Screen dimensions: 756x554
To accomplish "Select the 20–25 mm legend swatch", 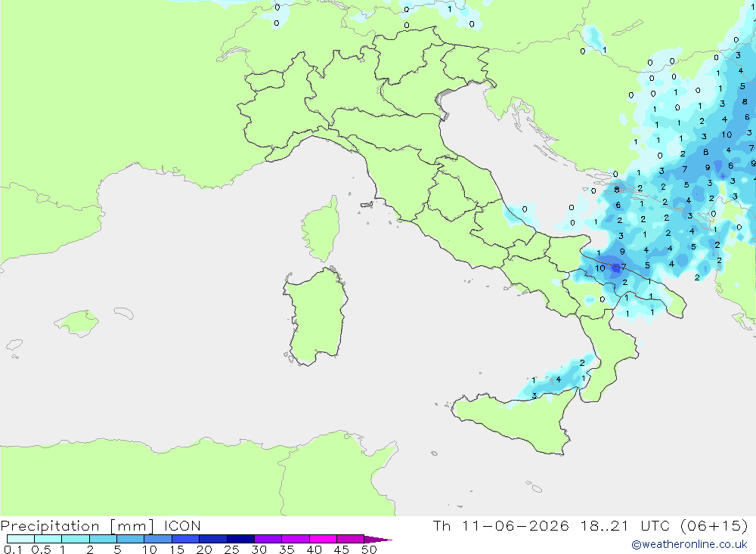I will tap(213, 539).
